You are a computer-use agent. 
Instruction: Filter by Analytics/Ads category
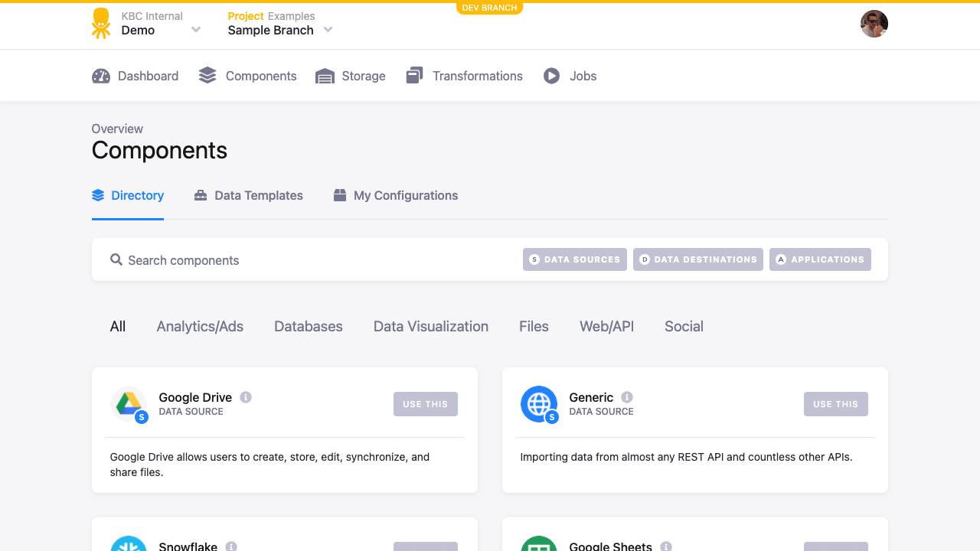[200, 327]
